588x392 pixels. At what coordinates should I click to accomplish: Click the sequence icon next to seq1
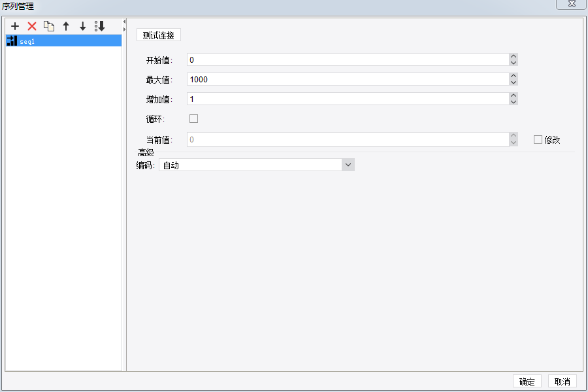click(x=11, y=40)
